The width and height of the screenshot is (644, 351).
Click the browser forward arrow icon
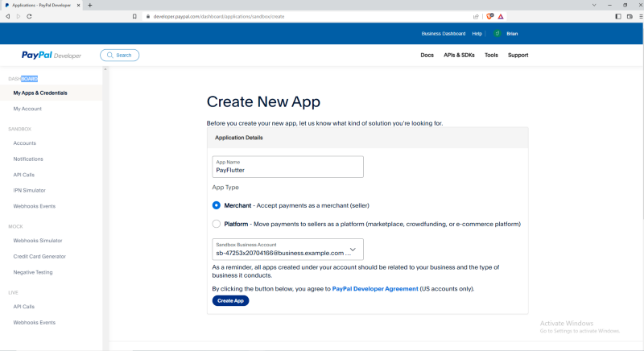pyautogui.click(x=18, y=16)
